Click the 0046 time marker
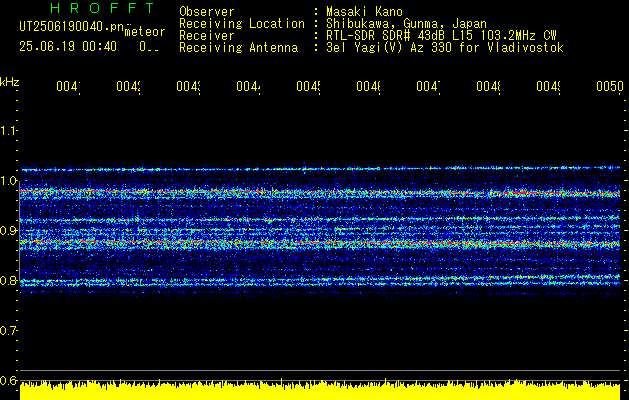The width and height of the screenshot is (629, 400). pyautogui.click(x=368, y=86)
